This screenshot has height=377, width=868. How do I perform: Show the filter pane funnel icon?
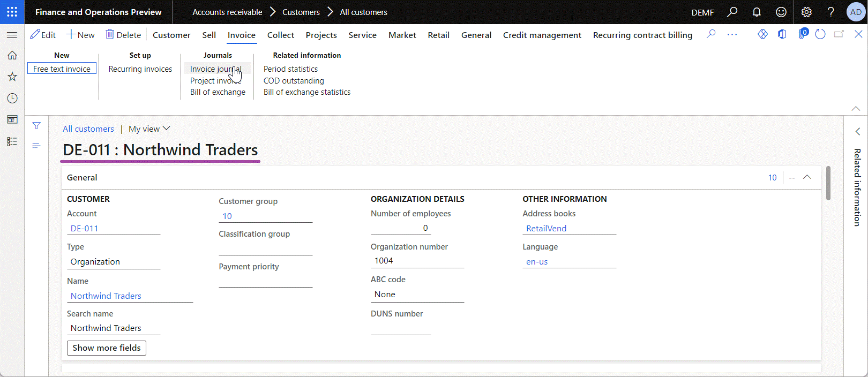pyautogui.click(x=36, y=126)
